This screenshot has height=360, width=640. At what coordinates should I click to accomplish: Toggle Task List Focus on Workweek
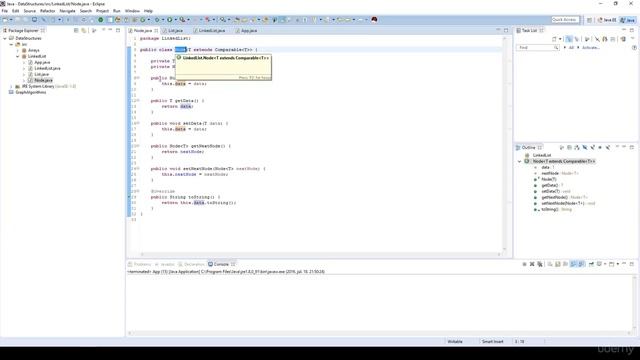pyautogui.click(x=587, y=39)
